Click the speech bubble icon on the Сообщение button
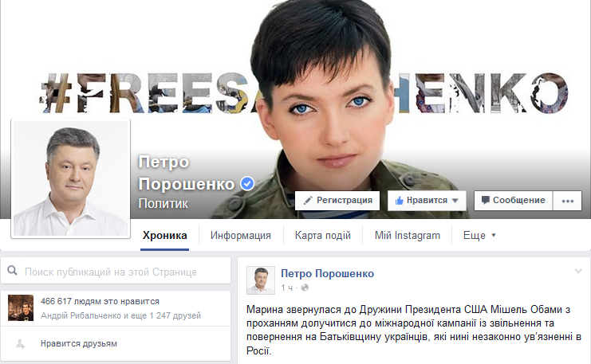 (x=486, y=200)
